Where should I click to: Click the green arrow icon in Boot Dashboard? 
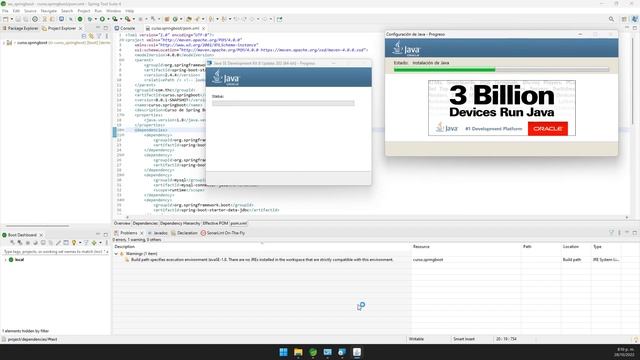pyautogui.click(x=94, y=242)
